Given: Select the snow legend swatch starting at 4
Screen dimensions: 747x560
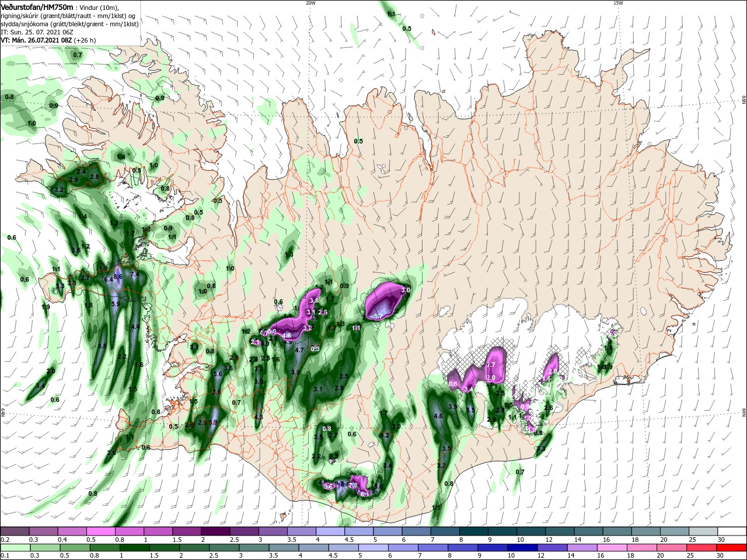Looking at the screenshot, I should tap(330, 531).
